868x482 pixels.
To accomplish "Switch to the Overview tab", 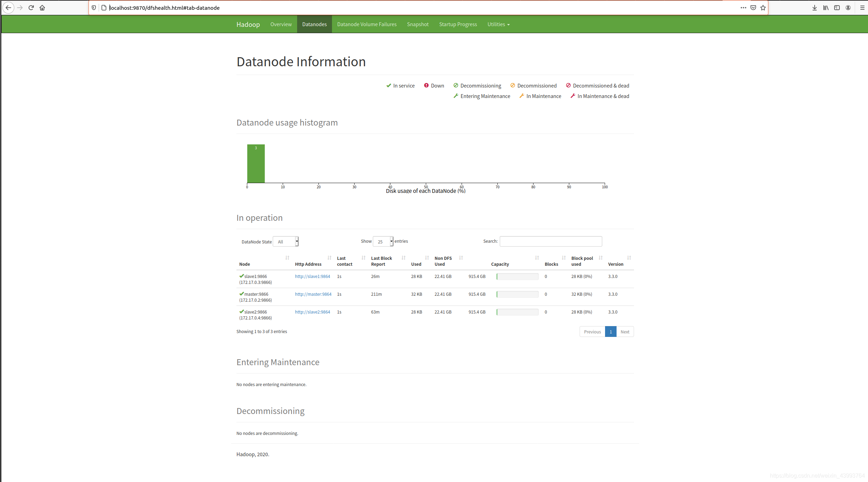I will (281, 24).
